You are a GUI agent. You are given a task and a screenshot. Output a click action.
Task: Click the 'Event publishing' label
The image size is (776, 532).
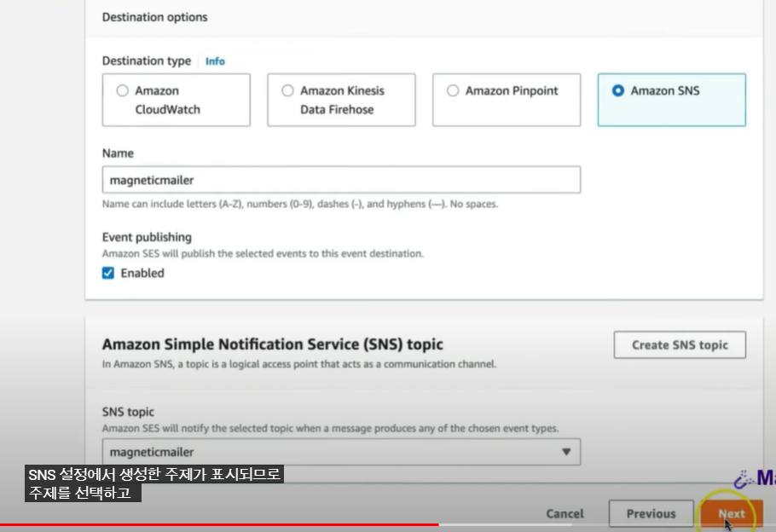pyautogui.click(x=147, y=237)
